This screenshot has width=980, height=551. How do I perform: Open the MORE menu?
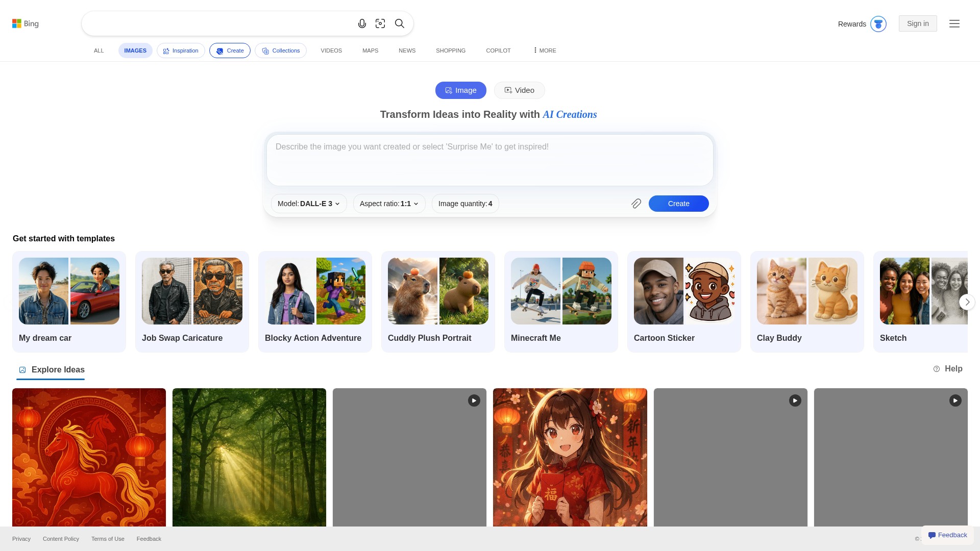pos(544,51)
